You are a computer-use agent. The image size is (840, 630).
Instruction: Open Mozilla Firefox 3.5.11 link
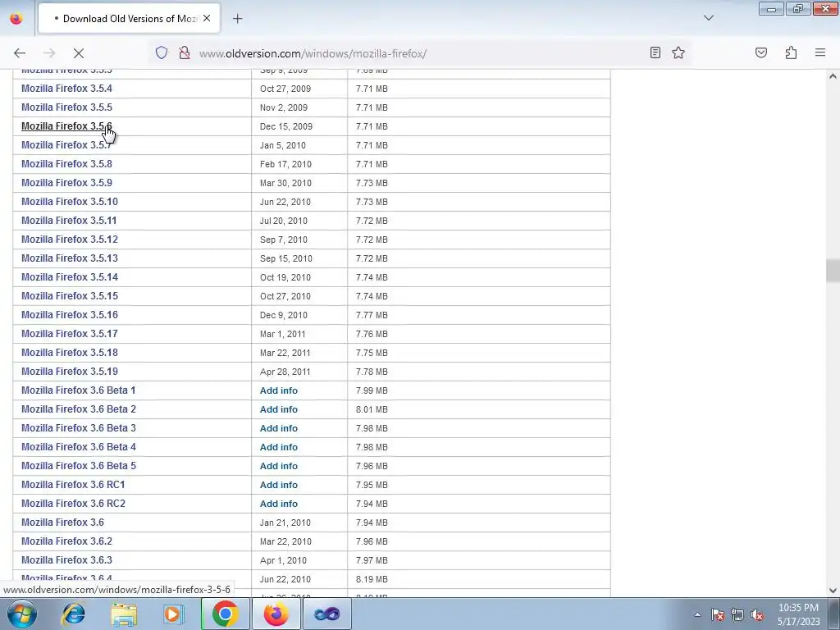69,220
